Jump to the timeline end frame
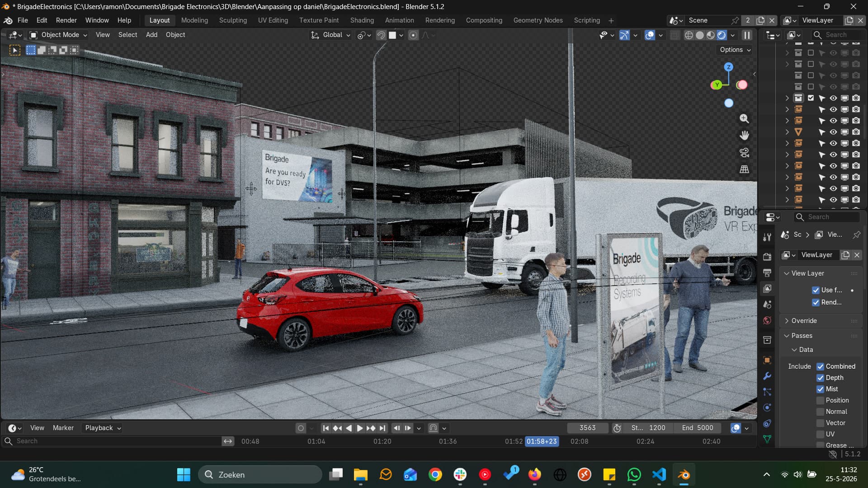The height and width of the screenshot is (488, 868). click(382, 428)
